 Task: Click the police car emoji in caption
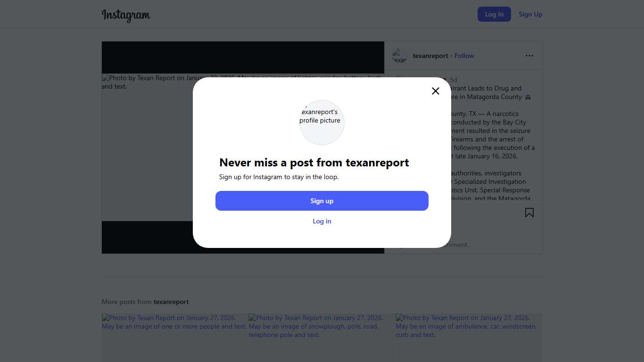(528, 97)
